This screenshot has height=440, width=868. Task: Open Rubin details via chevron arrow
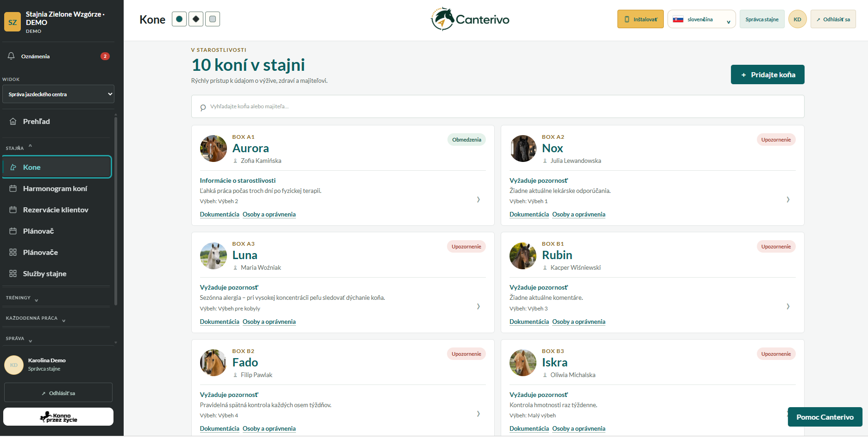pos(788,306)
